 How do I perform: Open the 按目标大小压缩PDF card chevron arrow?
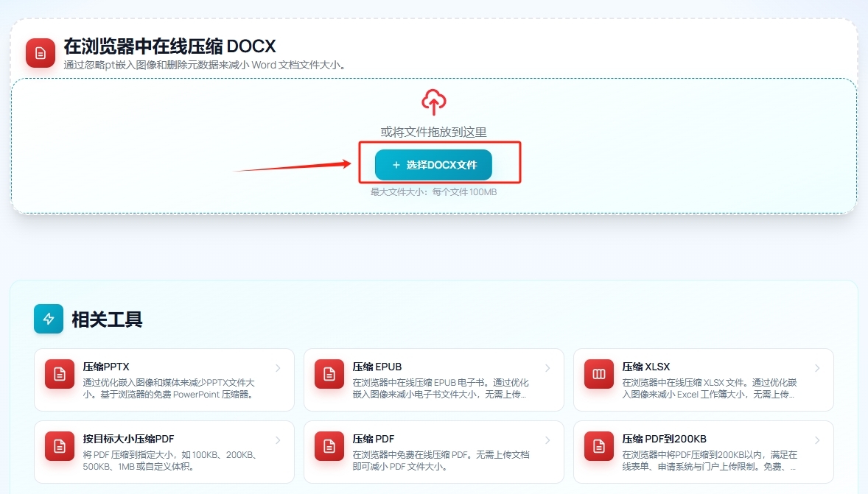pyautogui.click(x=278, y=440)
